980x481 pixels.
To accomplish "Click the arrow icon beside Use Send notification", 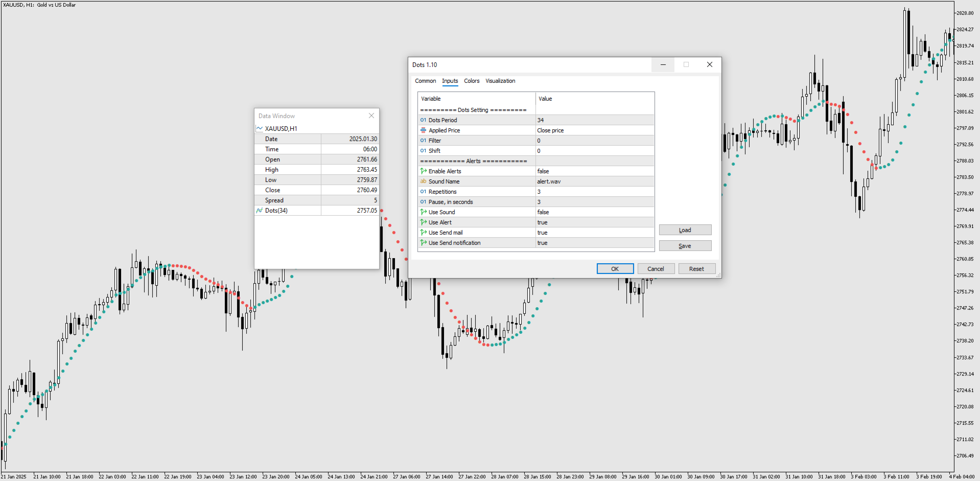I will click(x=423, y=242).
